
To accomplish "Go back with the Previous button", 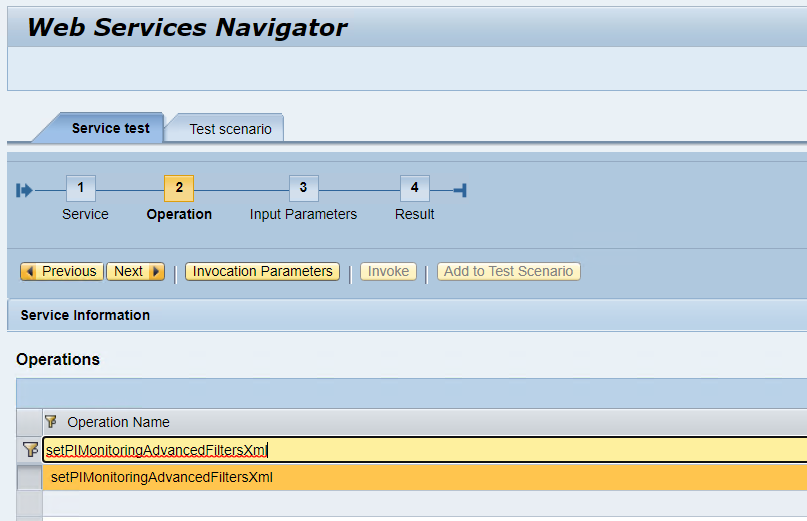I will pos(61,271).
